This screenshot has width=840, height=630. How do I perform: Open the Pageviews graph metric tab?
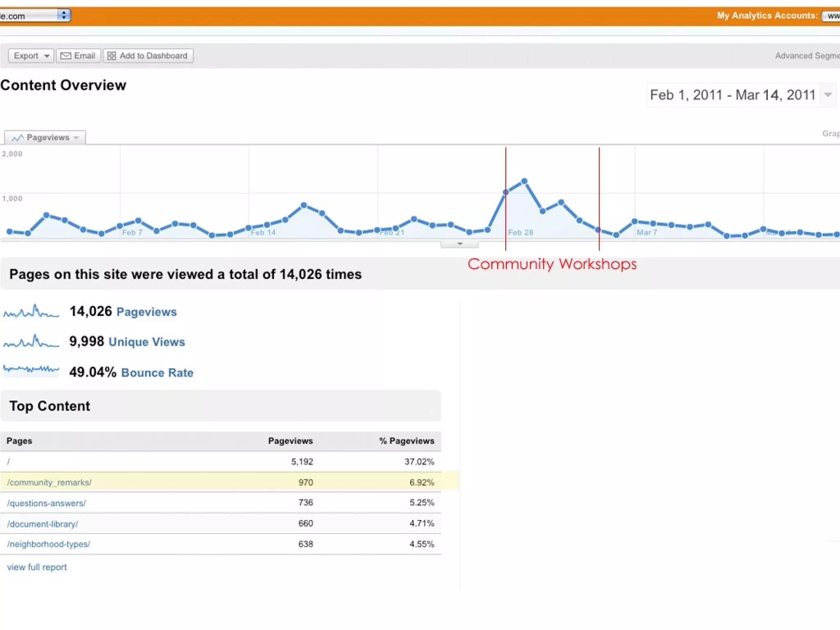[45, 138]
